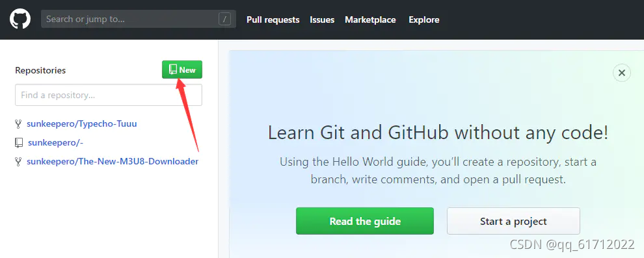Click Read the guide button

[365, 221]
